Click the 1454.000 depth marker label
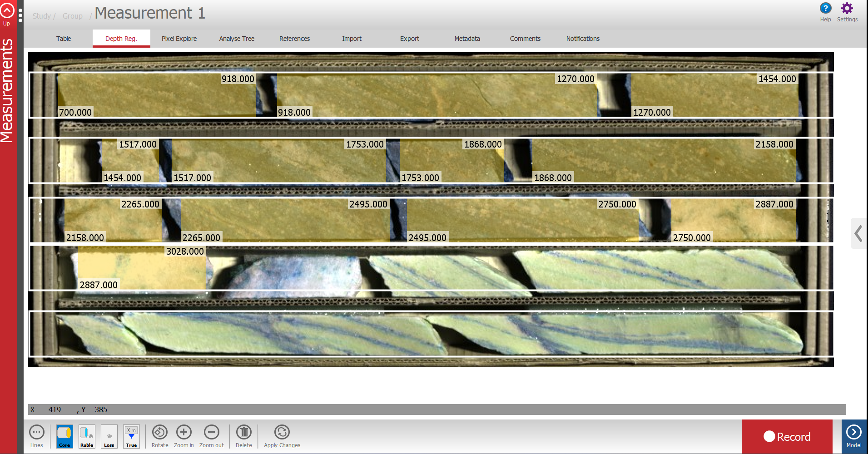868x454 pixels. (x=777, y=79)
